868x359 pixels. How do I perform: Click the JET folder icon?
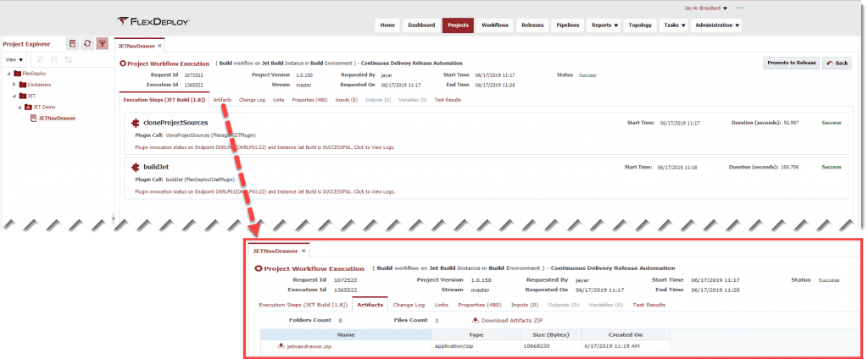tap(23, 96)
